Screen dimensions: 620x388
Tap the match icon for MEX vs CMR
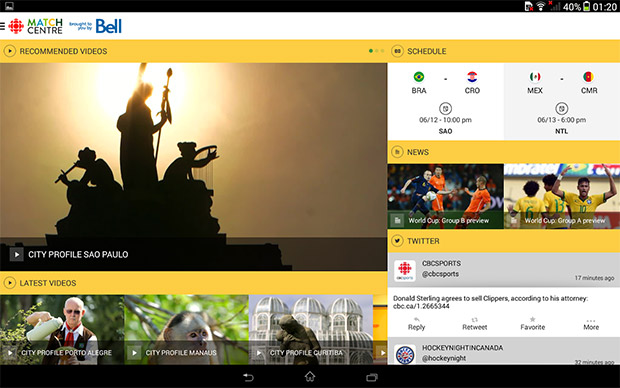(x=562, y=108)
